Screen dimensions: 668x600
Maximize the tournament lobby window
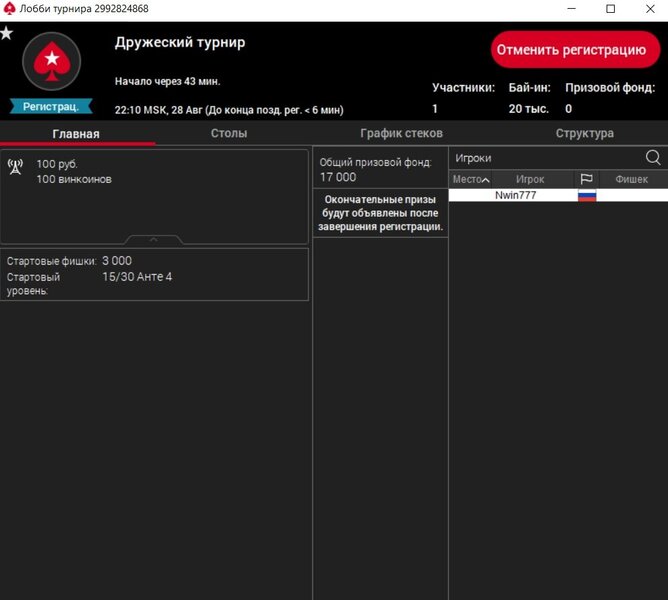[x=610, y=9]
